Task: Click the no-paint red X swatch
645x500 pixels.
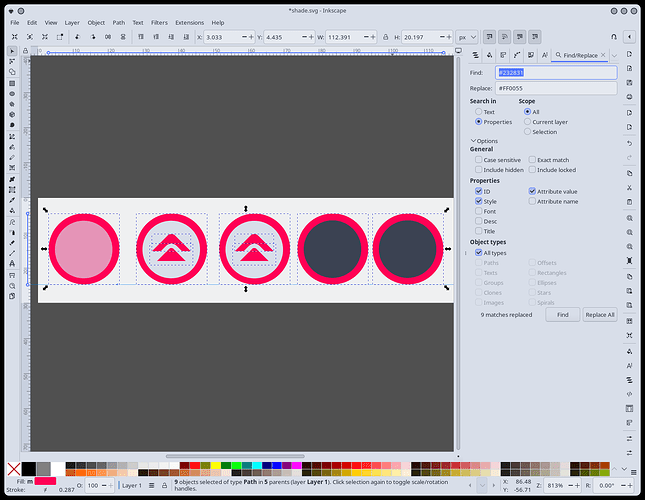Action: pos(13,468)
